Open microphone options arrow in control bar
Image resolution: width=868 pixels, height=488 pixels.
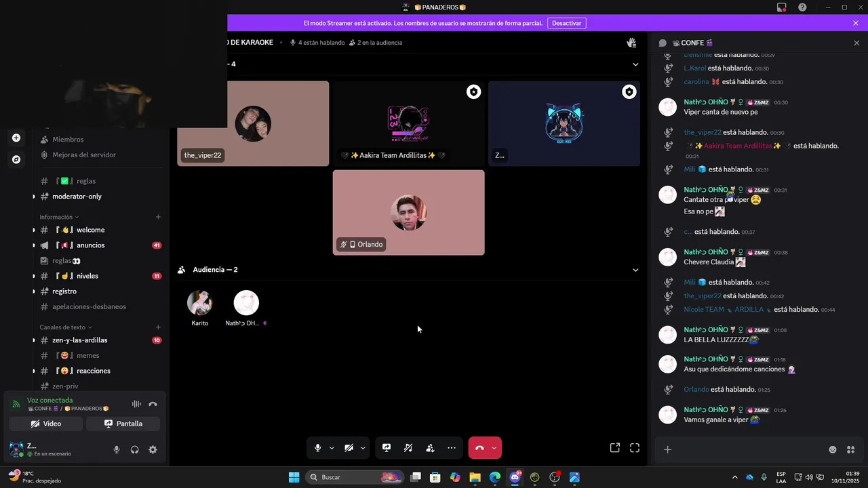[332, 448]
